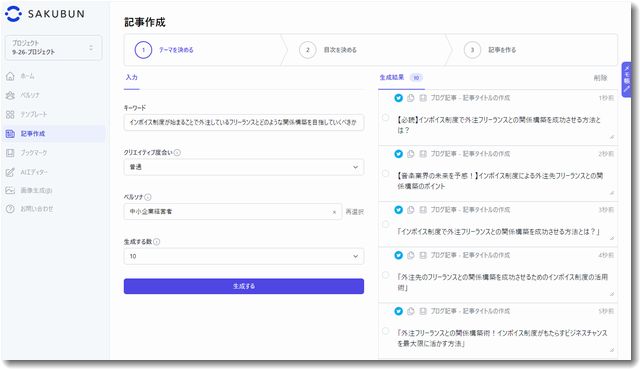Copy the 【必読】 result with copy icon

tap(411, 98)
